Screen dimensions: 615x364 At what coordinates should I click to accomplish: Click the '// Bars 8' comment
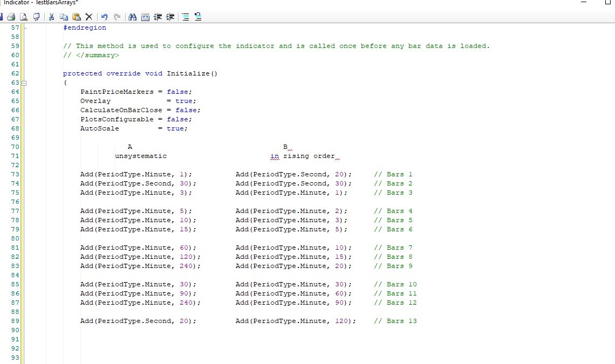click(x=393, y=257)
